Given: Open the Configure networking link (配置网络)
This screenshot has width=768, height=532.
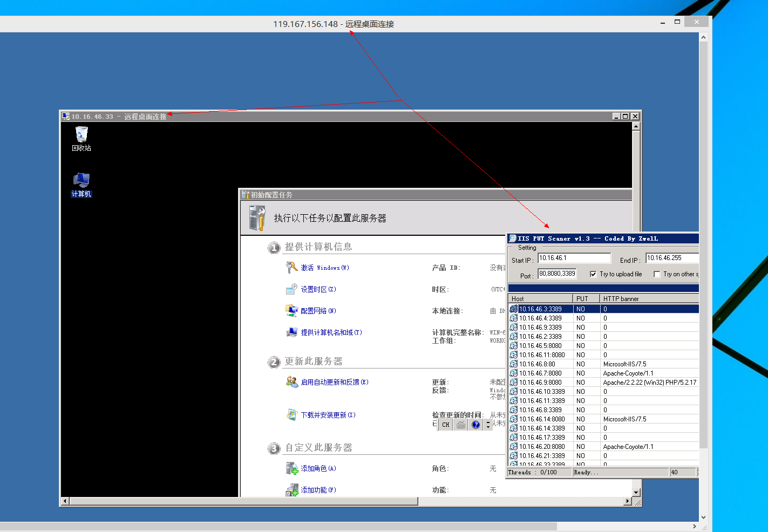Looking at the screenshot, I should click(318, 311).
